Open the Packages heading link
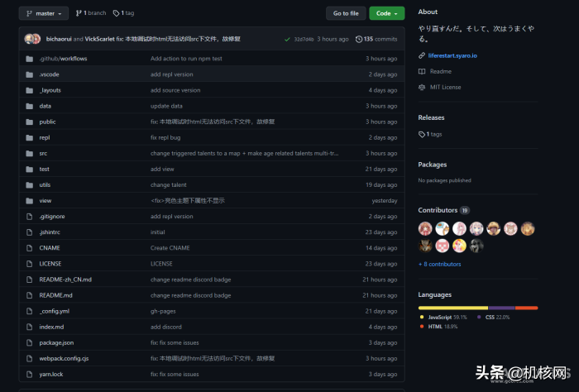 [x=432, y=165]
